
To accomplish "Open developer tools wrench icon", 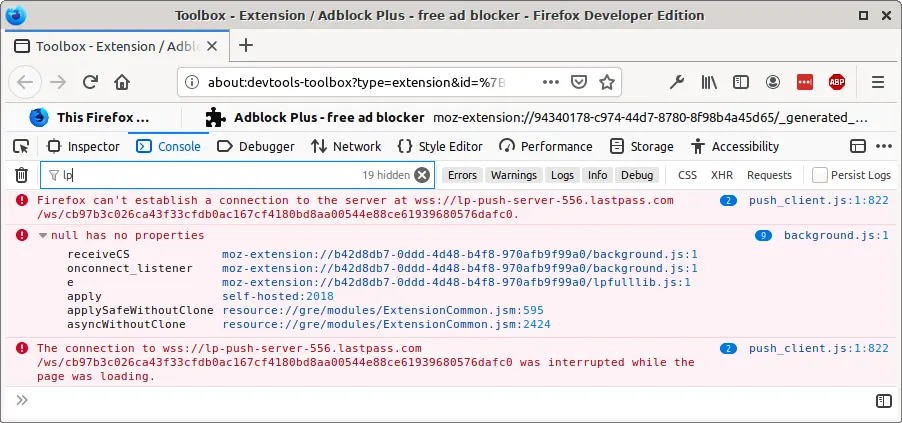I will coord(676,82).
